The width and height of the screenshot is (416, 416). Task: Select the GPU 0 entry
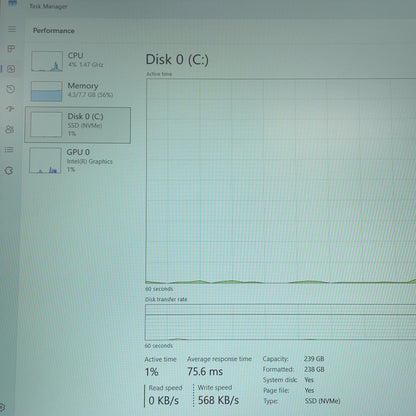tap(78, 161)
